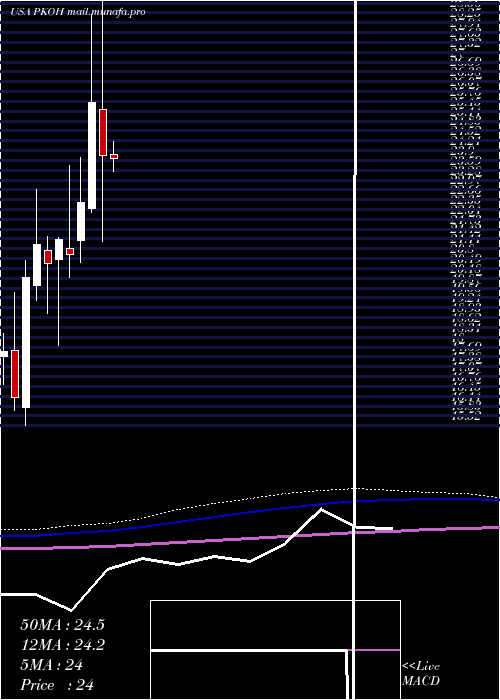Click the '12MA : 24.2' label

(62, 645)
